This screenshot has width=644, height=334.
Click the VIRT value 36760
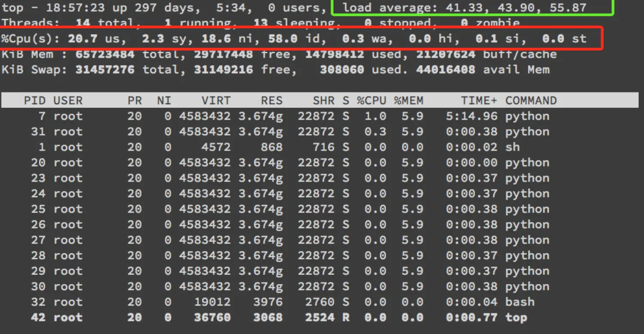click(x=213, y=317)
